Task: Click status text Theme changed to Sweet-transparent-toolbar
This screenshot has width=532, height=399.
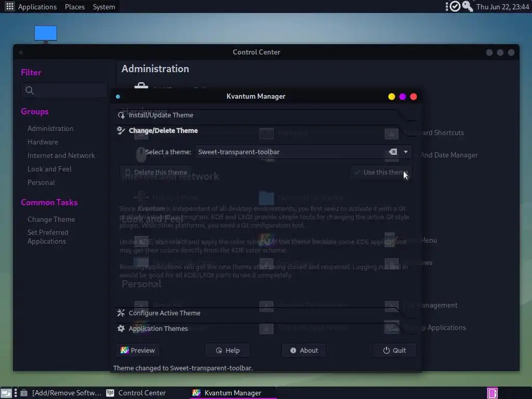Action: (x=183, y=368)
